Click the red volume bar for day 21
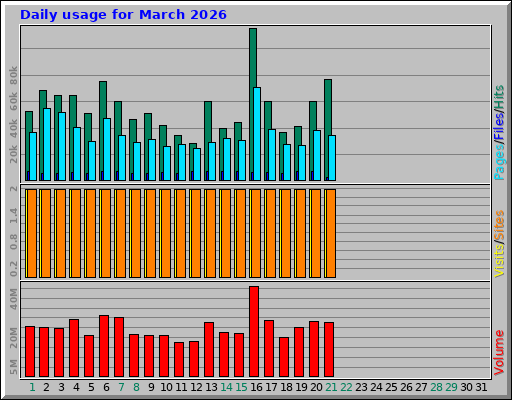The width and height of the screenshot is (512, 400). click(329, 349)
